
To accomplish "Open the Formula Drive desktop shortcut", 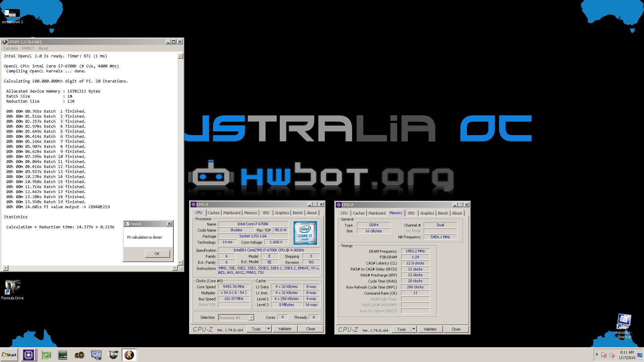I will (x=12, y=290).
